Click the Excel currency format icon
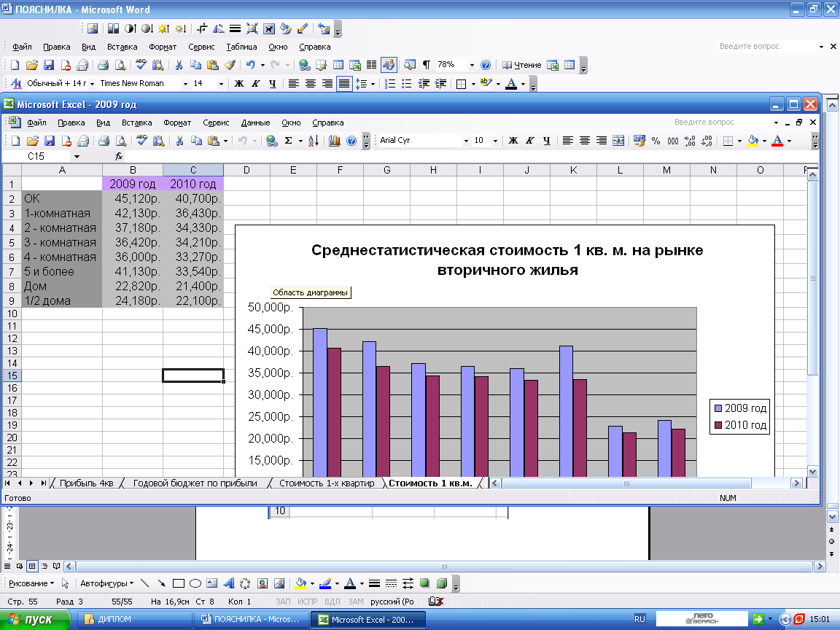This screenshot has height=630, width=840. [639, 141]
